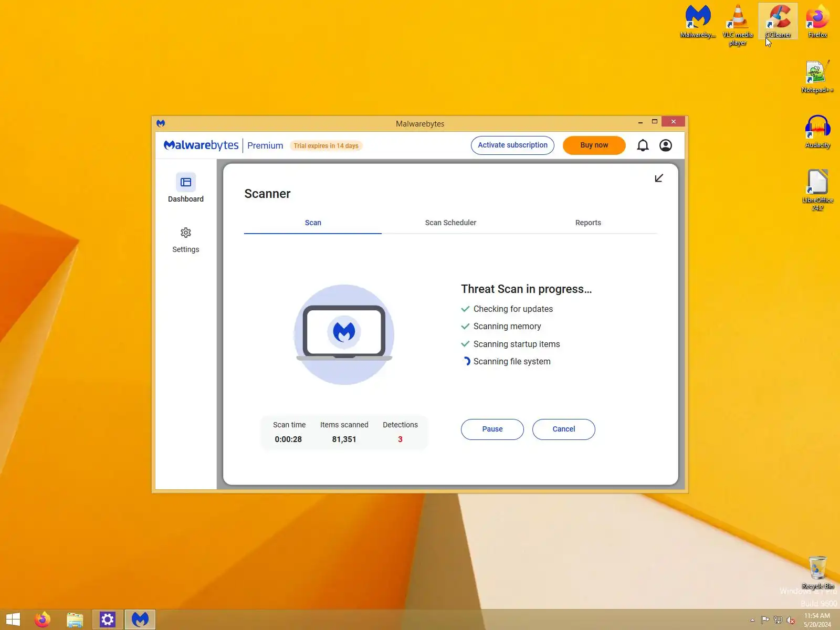Click the 'Trial expires in 14 days' badge
The width and height of the screenshot is (840, 630).
(326, 146)
